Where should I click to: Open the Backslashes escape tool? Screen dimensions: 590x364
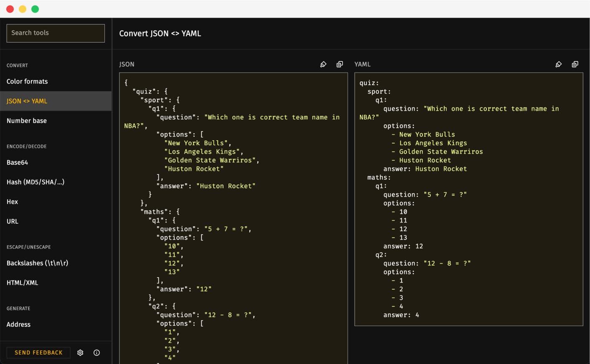pos(56,263)
